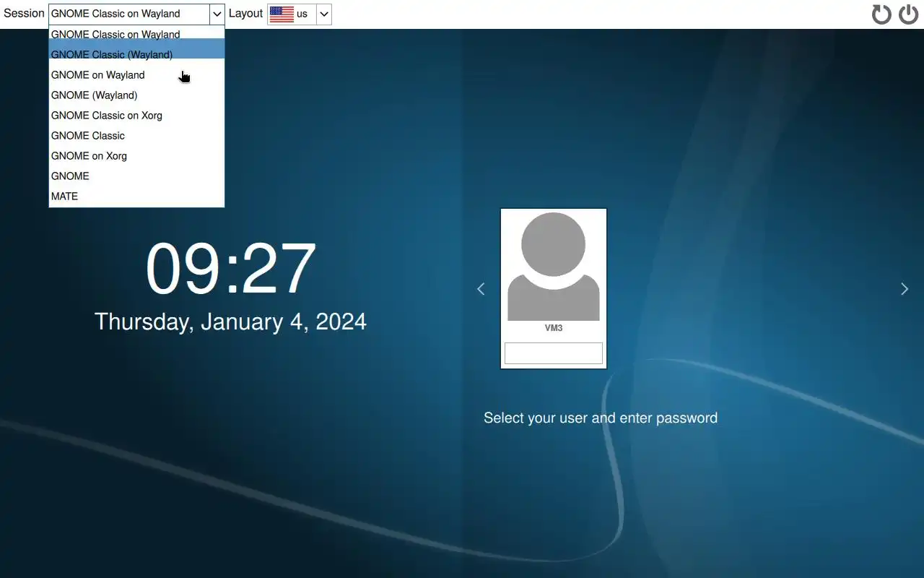
Task: Show next user with right arrow
Action: tap(905, 289)
